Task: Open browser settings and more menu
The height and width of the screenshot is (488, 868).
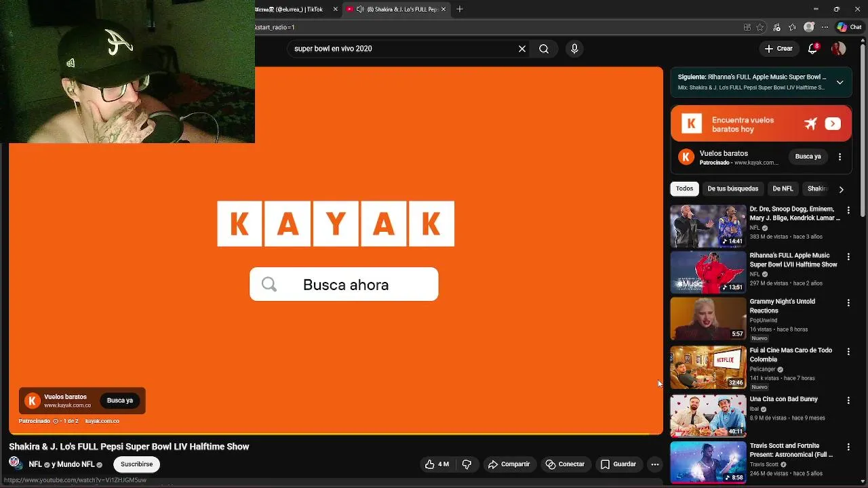Action: pyautogui.click(x=825, y=27)
